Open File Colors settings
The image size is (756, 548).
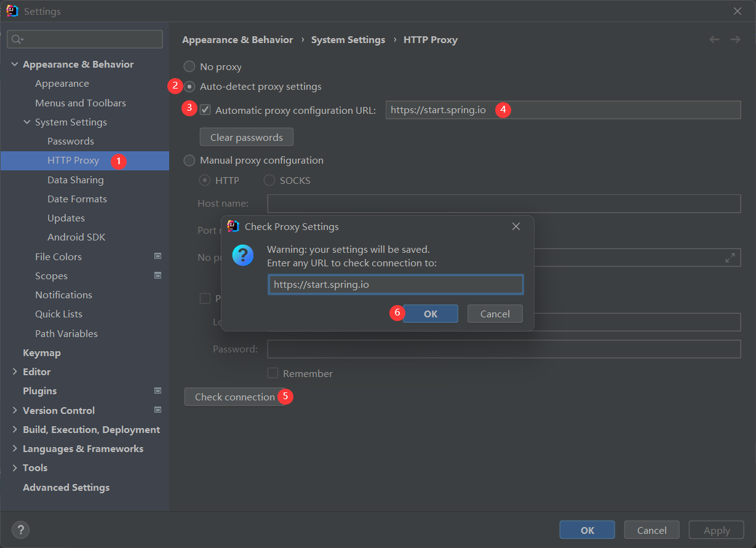point(58,256)
